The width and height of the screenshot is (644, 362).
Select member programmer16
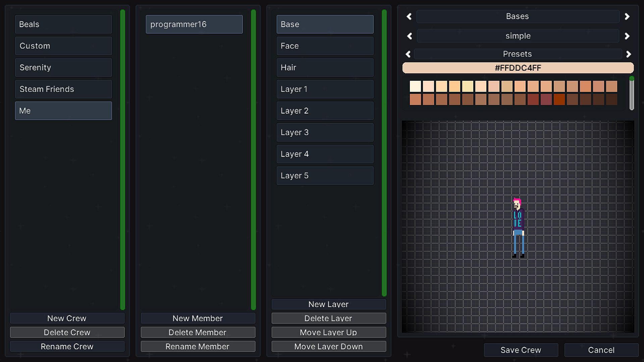click(194, 24)
